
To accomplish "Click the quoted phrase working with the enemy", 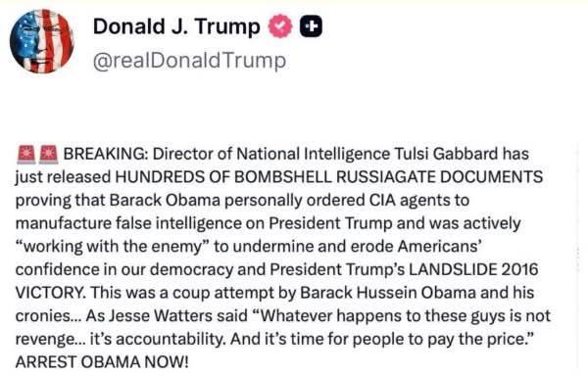I will point(114,247).
